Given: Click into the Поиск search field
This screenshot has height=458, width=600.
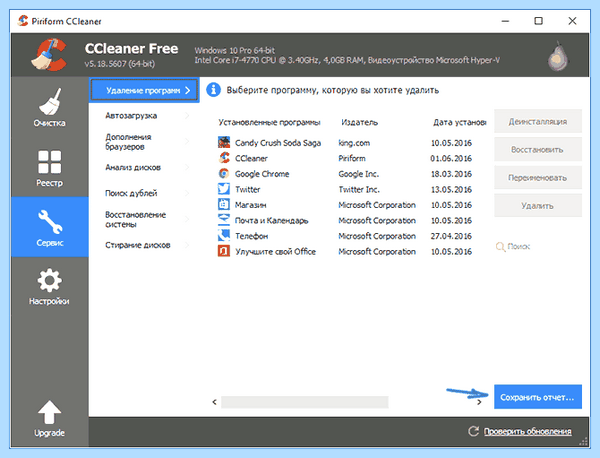Looking at the screenshot, I should (x=538, y=247).
